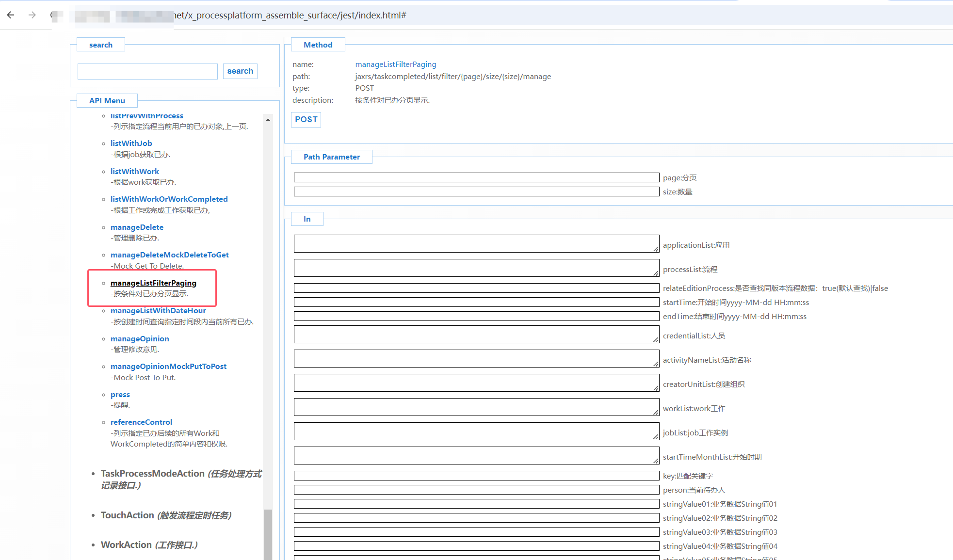
Task: Expand the WorkAction API group
Action: tap(126, 544)
